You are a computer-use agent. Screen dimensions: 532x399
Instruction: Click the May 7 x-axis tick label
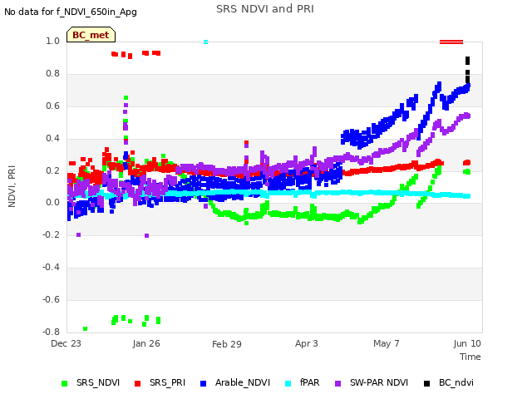click(386, 343)
